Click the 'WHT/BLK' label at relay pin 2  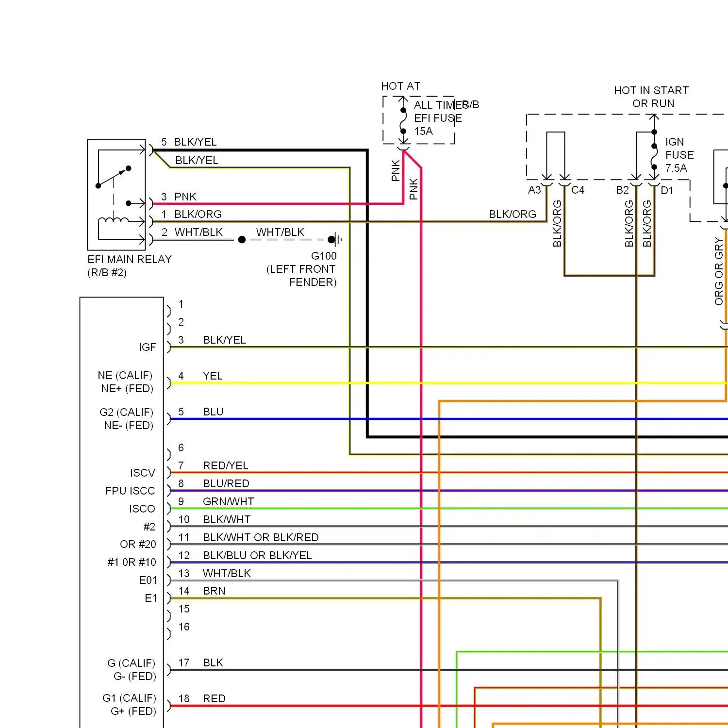199,232
